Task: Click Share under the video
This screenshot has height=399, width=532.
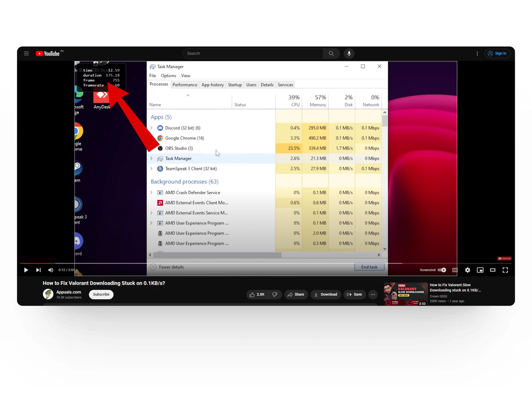Action: (296, 294)
